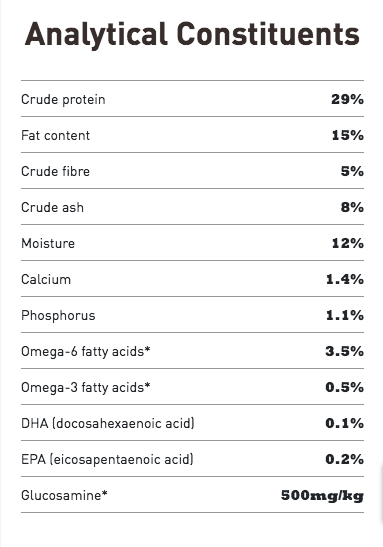Image resolution: width=383 pixels, height=547 pixels.
Task: Click the 5% crude fibre value
Action: coord(352,171)
